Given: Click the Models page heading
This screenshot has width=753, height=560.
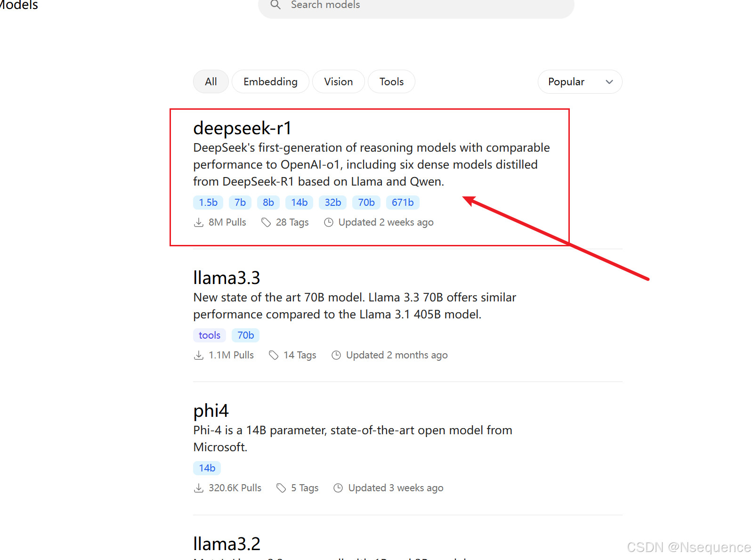Looking at the screenshot, I should tap(19, 5).
